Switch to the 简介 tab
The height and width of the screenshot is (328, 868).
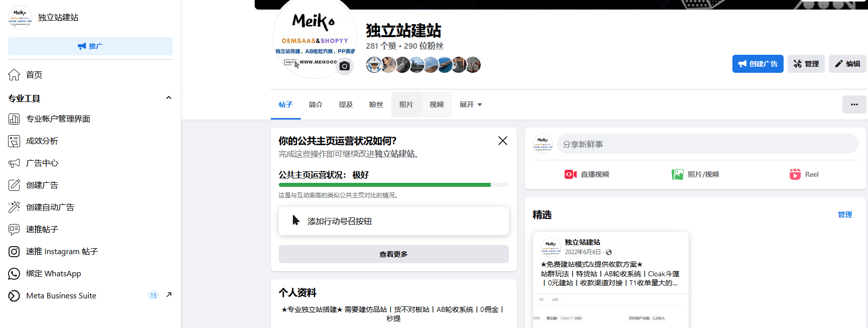pyautogui.click(x=316, y=104)
